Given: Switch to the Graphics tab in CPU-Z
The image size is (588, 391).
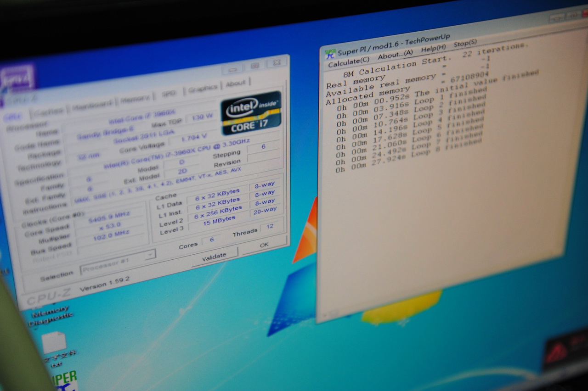Looking at the screenshot, I should (x=203, y=89).
